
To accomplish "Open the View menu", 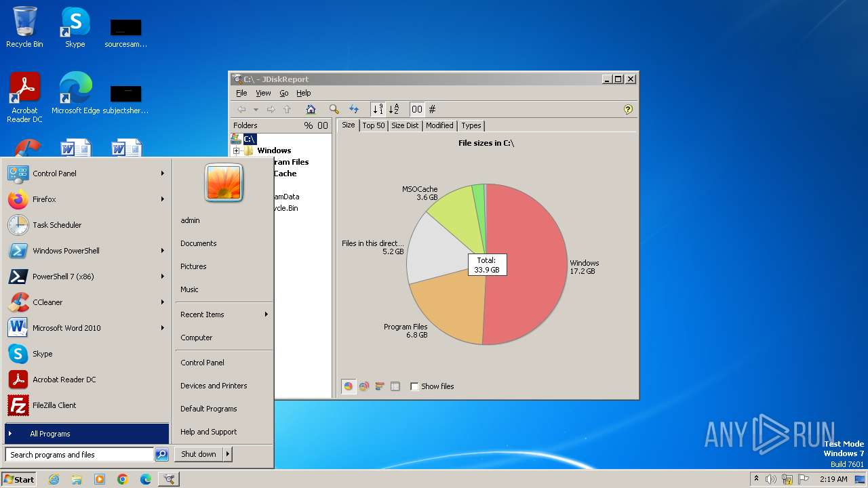I will tap(263, 93).
